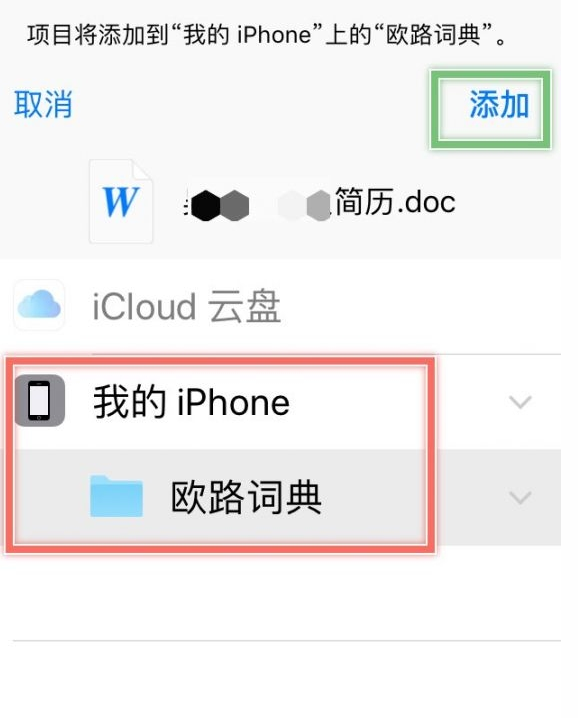Click the header text starting 项目将添加到

point(267,35)
